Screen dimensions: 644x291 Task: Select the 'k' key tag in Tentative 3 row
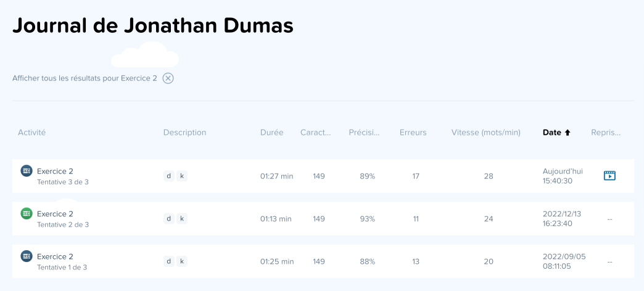coord(181,176)
